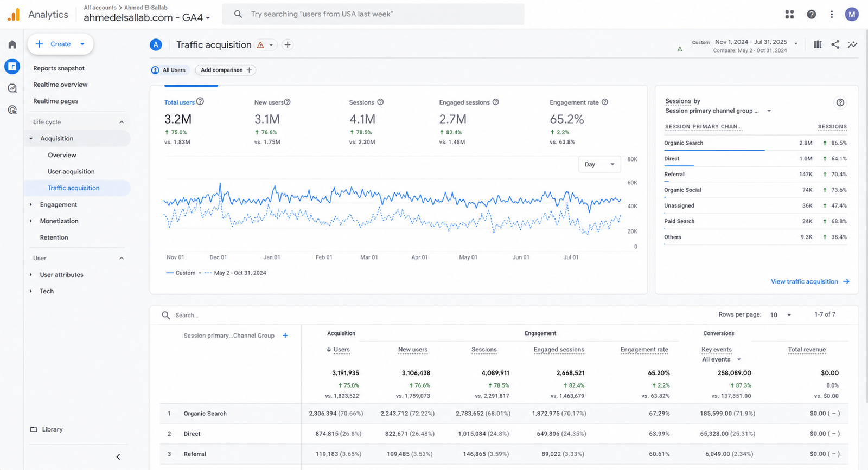
Task: Click View traffic acquisition link
Action: point(810,281)
